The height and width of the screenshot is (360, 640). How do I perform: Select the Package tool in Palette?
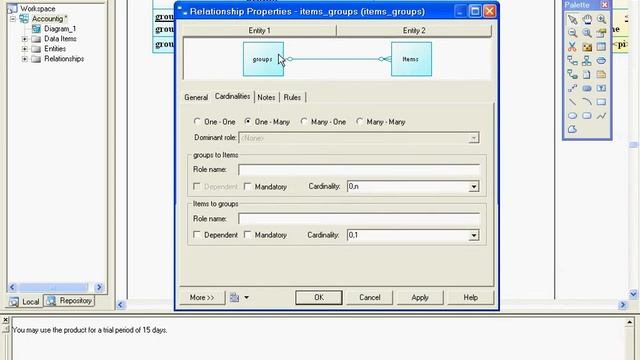click(587, 47)
